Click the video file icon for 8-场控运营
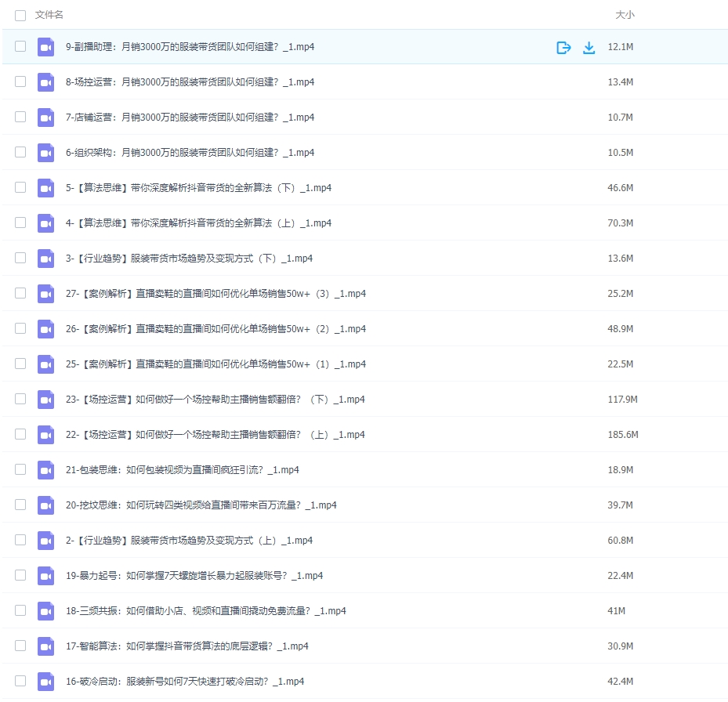This screenshot has height=702, width=728. 45,82
